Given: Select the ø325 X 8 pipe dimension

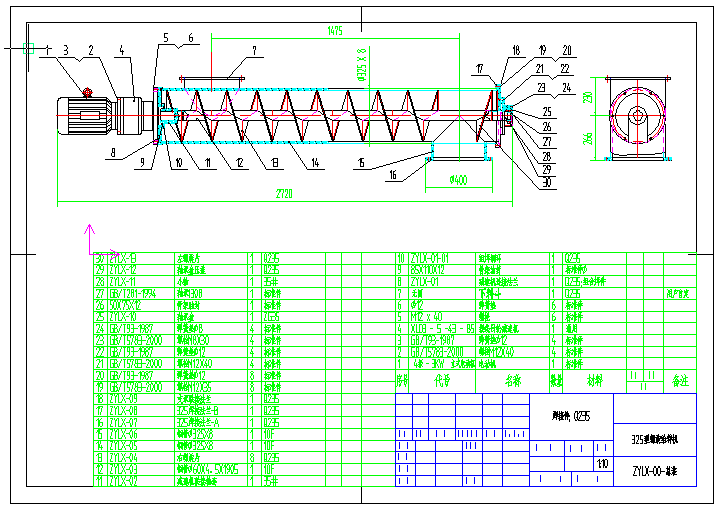Looking at the screenshot, I should (x=361, y=64).
